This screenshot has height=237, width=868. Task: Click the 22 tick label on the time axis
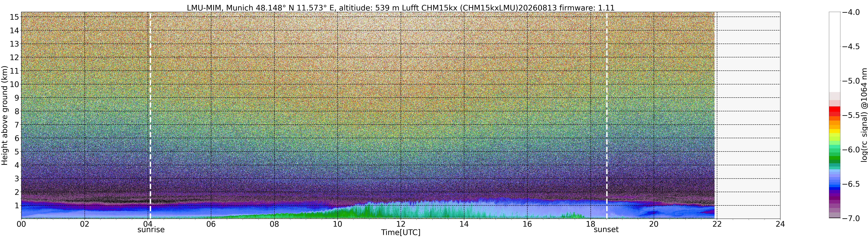pos(717,224)
